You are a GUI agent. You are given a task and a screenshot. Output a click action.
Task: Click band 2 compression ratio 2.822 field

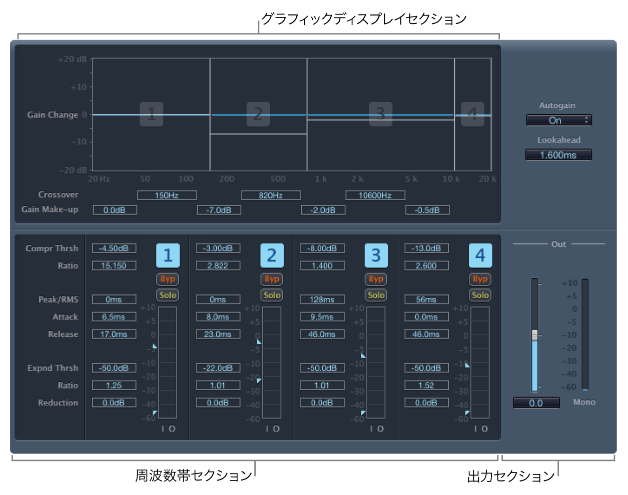tap(218, 266)
